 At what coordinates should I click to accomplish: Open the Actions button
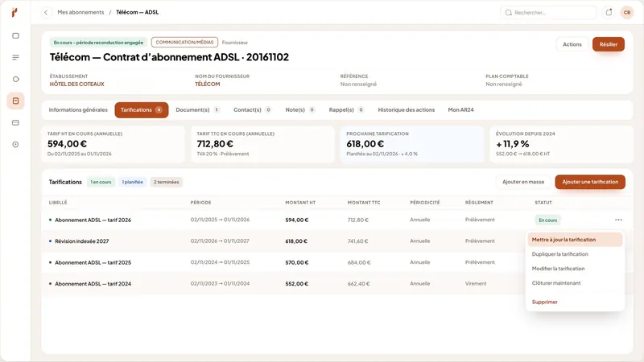572,44
